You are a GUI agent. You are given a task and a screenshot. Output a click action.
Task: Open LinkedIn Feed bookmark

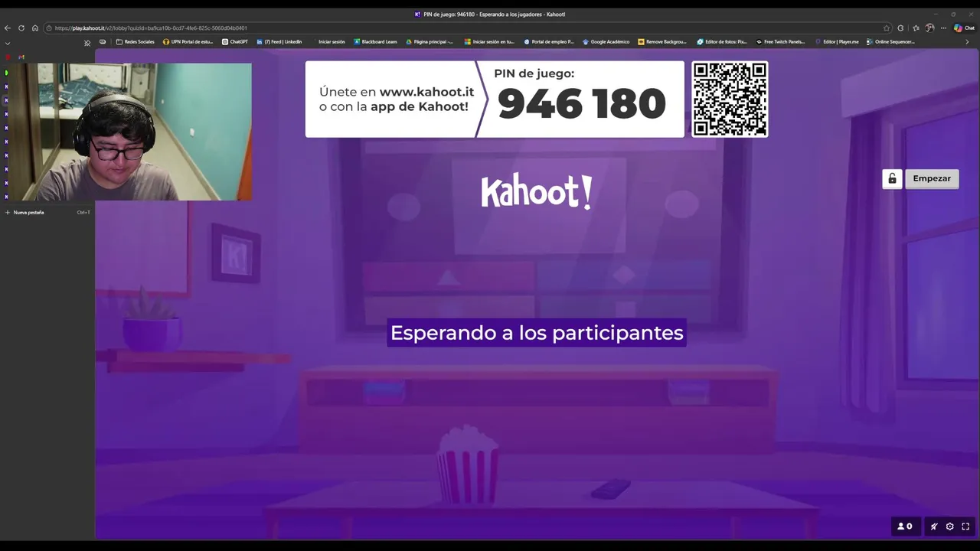[x=279, y=42]
